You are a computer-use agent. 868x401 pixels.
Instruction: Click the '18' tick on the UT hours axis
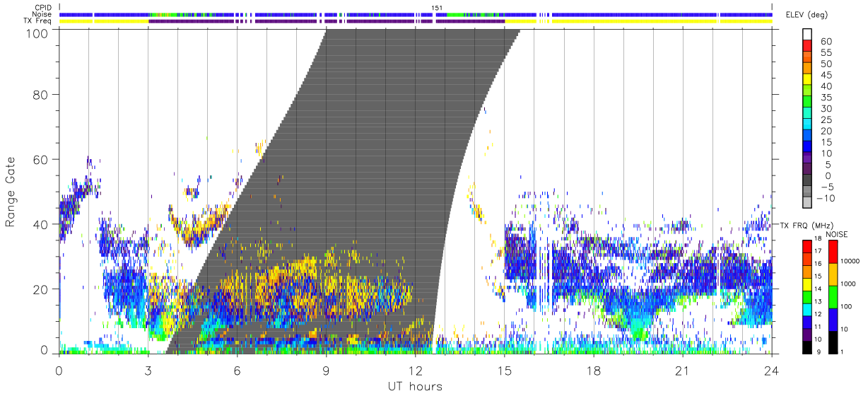pyautogui.click(x=593, y=371)
